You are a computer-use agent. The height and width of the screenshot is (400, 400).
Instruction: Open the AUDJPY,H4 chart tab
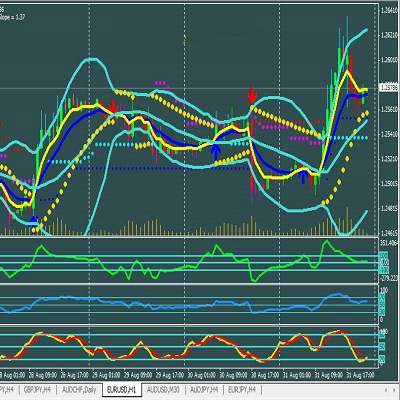coord(204,389)
